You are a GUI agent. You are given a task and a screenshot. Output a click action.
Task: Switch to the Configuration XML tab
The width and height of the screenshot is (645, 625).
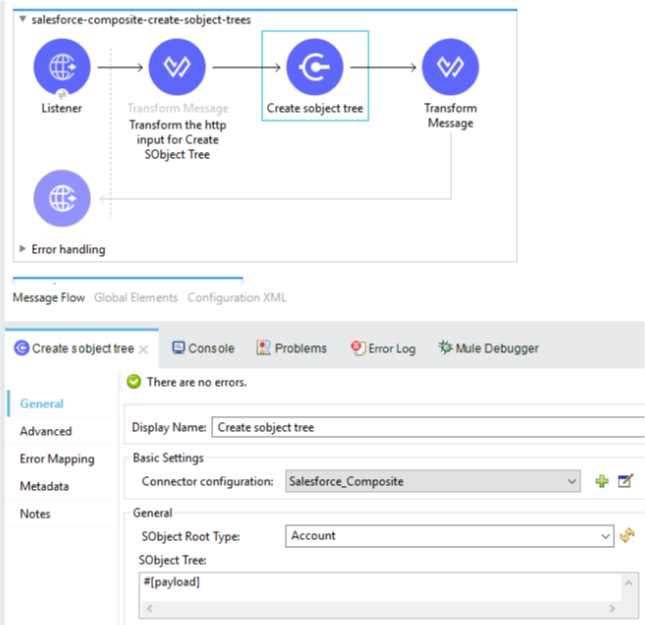(236, 297)
